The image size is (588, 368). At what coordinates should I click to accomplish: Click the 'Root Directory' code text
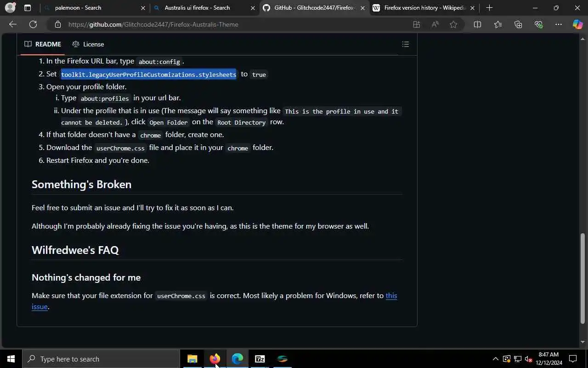click(242, 122)
